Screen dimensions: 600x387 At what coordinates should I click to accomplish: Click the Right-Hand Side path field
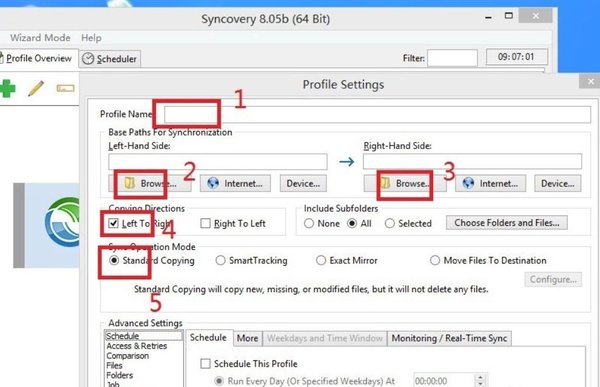point(472,161)
